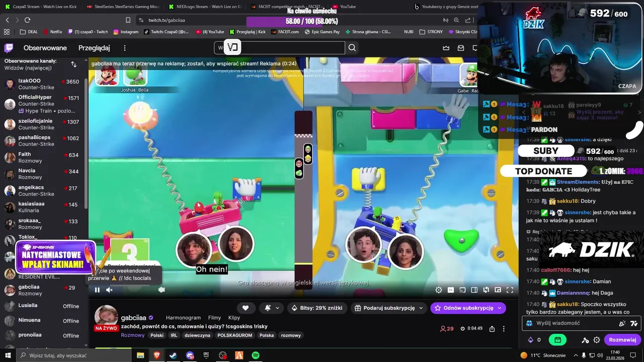Expand Podaruj subskrypcję gift options
Viewport: 644px width, 362px height.
389,308
